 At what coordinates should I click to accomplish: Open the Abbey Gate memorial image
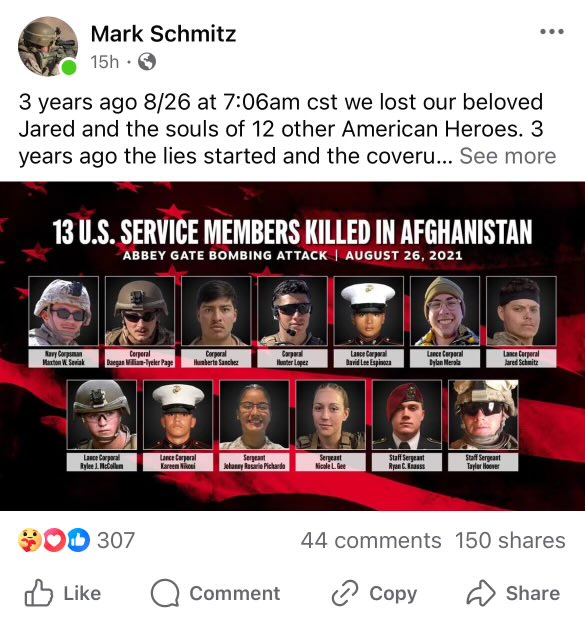292,346
